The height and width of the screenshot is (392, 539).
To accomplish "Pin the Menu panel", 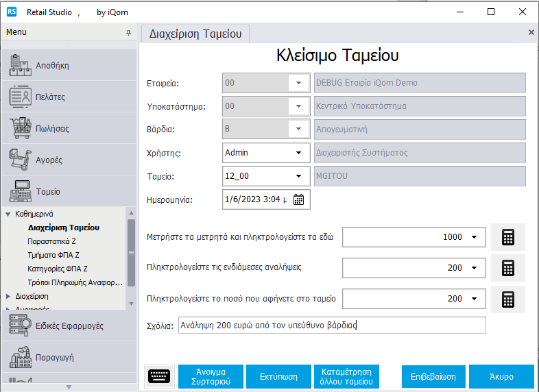I will (x=128, y=33).
